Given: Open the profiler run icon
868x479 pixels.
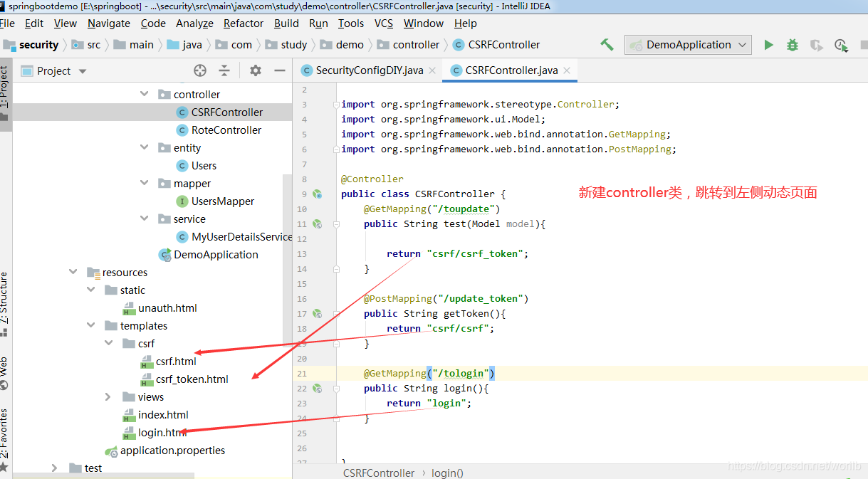Looking at the screenshot, I should point(841,45).
